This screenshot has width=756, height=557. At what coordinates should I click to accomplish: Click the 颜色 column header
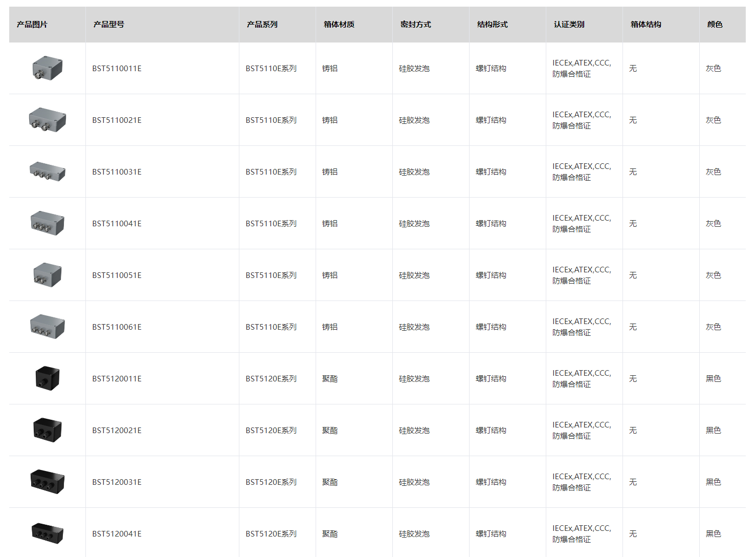pyautogui.click(x=715, y=25)
